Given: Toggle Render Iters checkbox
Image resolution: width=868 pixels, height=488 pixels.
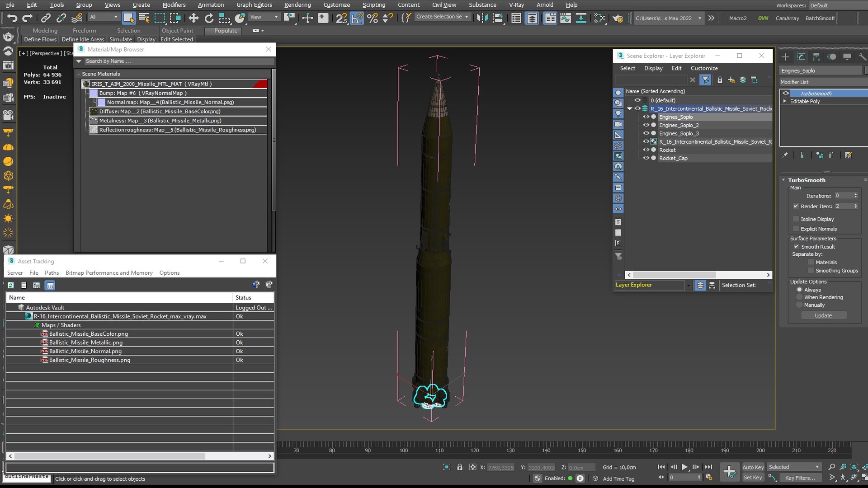Looking at the screenshot, I should pyautogui.click(x=796, y=206).
